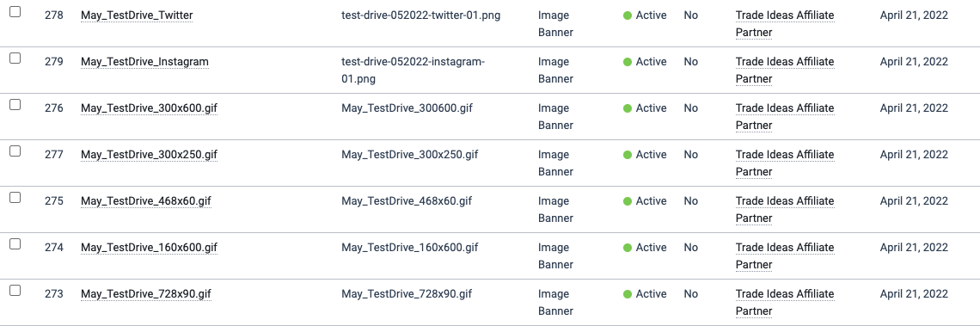The width and height of the screenshot is (980, 326).
Task: Mark the checkbox for row 275
Action: [15, 198]
